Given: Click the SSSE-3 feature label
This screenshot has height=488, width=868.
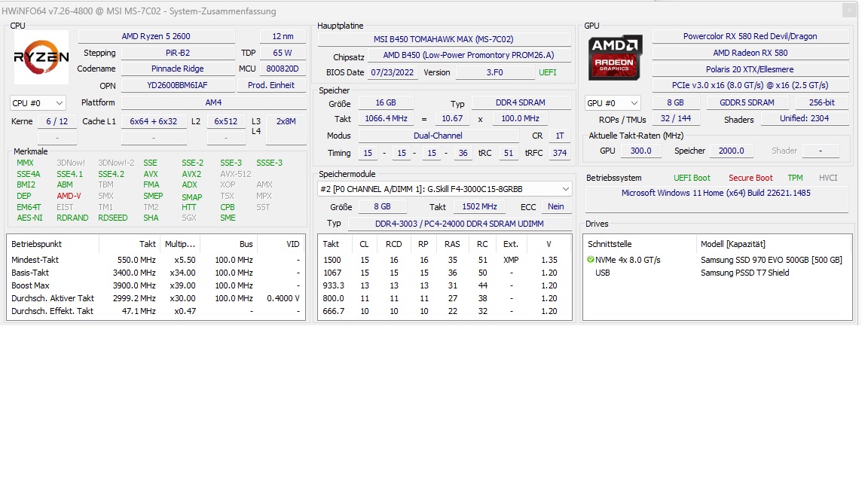Looking at the screenshot, I should (x=269, y=163).
